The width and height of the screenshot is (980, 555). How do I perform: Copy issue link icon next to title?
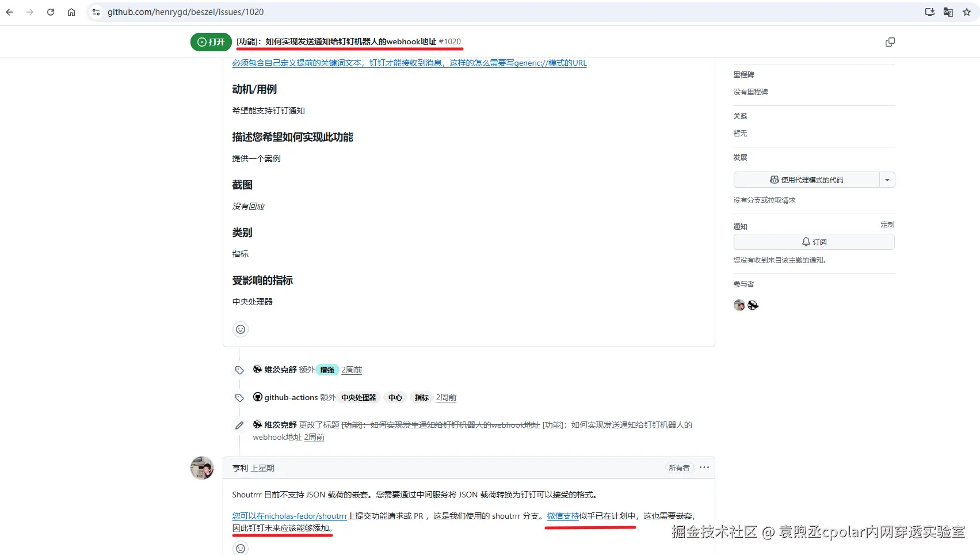click(x=890, y=42)
